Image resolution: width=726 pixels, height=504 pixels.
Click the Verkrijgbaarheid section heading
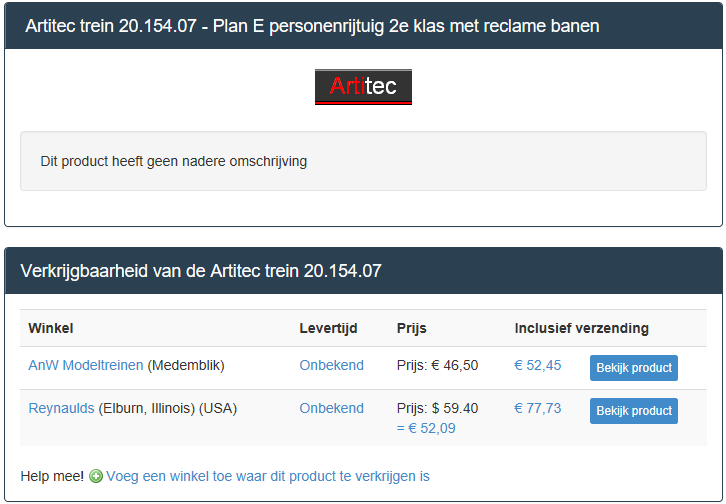[201, 271]
